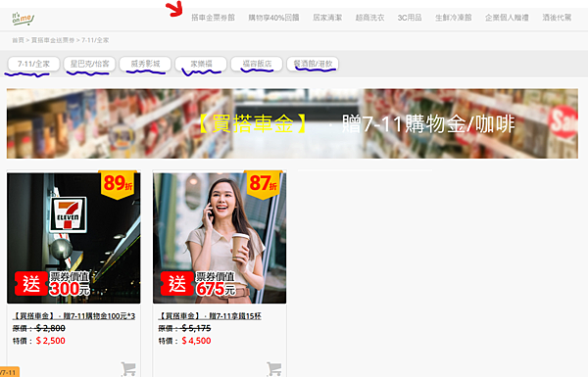Click the special price $2,500
This screenshot has width=588, height=377.
(51, 341)
